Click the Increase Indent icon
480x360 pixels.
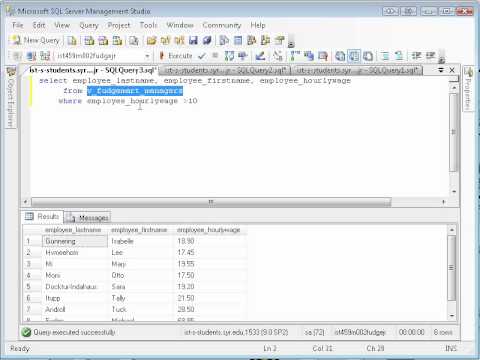click(x=430, y=56)
